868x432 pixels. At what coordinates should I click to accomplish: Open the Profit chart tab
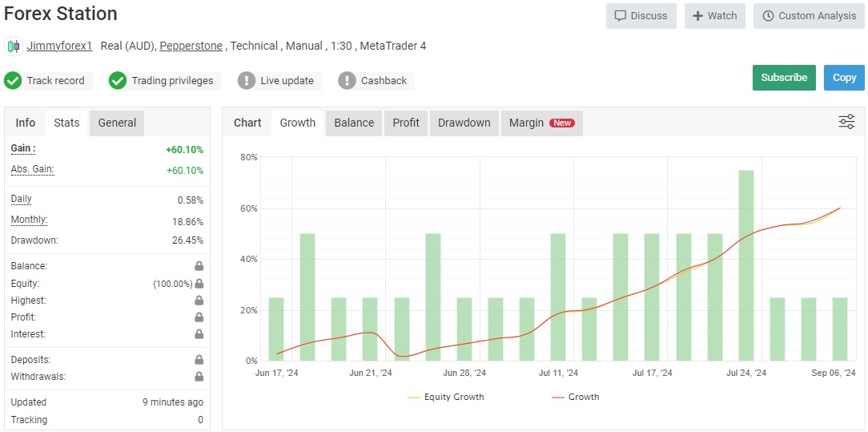click(406, 123)
